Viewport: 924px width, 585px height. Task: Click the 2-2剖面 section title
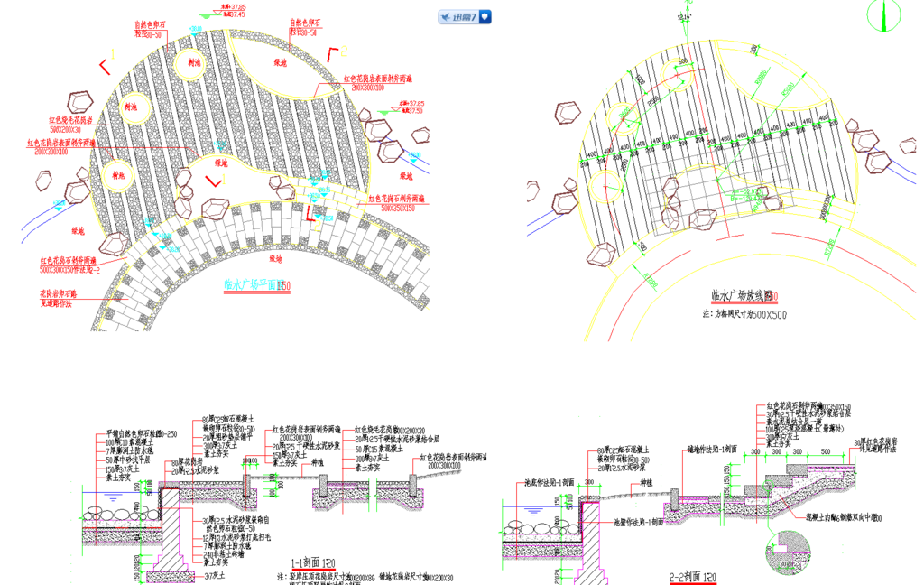[692, 576]
